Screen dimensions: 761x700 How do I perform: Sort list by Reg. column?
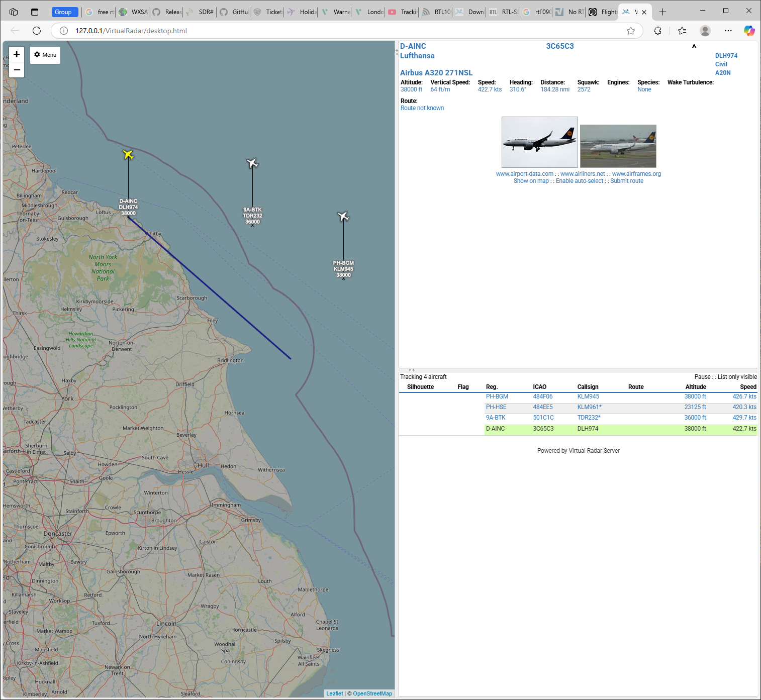point(492,387)
